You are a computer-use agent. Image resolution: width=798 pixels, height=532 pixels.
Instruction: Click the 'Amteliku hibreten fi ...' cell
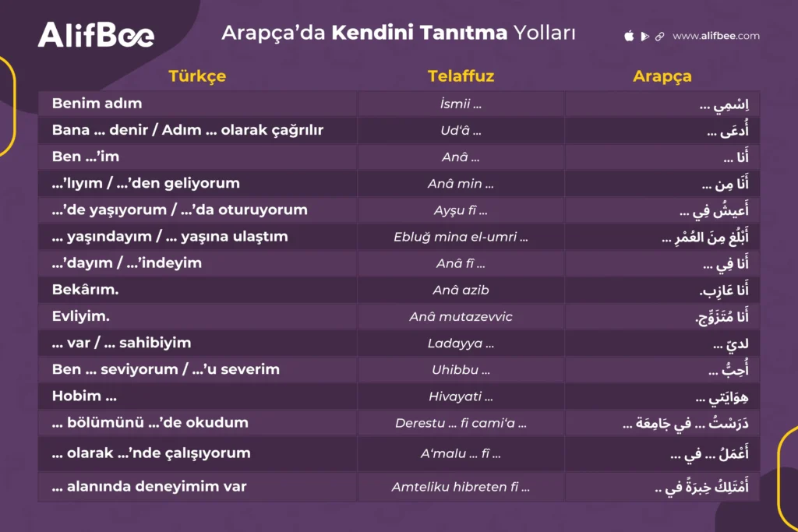[461, 488]
